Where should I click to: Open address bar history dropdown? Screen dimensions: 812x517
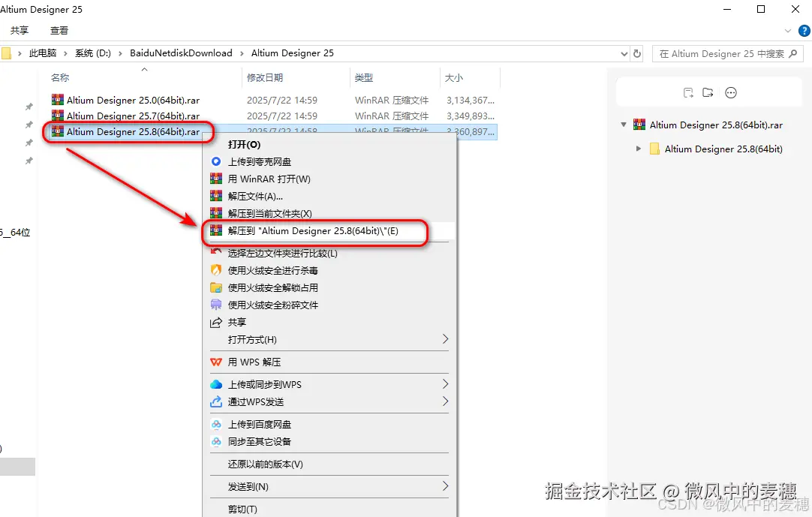624,54
